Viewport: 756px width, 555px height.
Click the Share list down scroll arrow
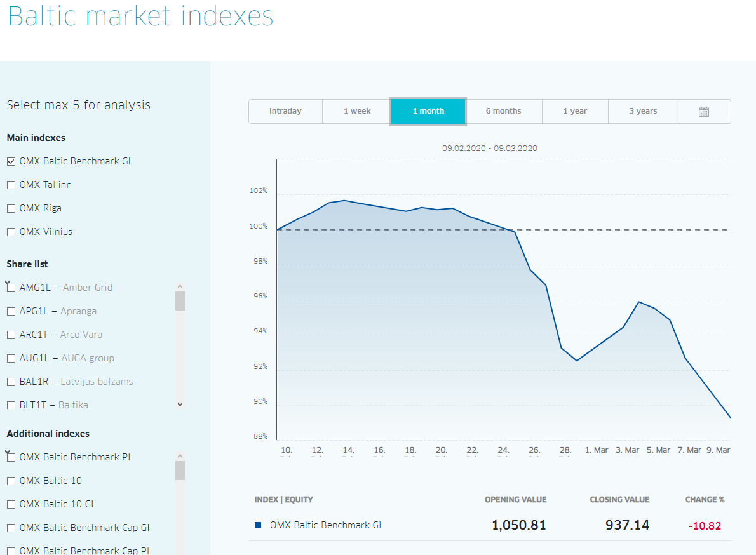180,405
